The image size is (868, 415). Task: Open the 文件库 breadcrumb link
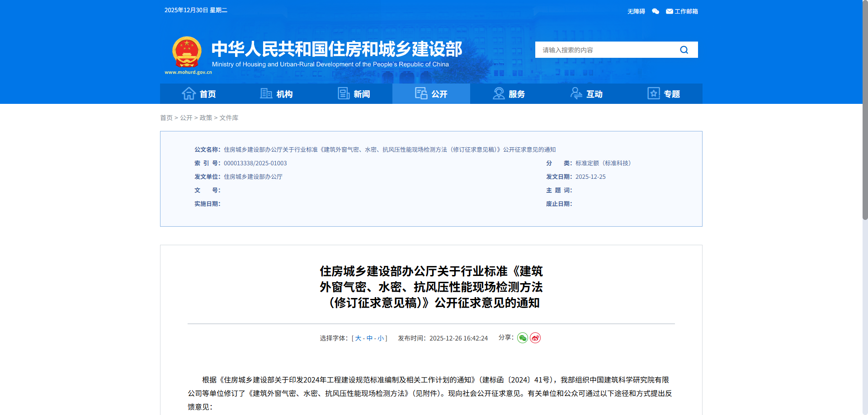pyautogui.click(x=229, y=117)
